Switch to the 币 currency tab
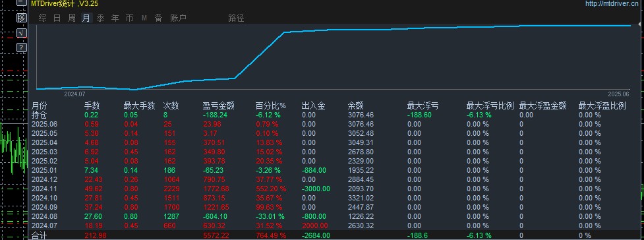Viewport: 644px width, 240px height. [129, 18]
